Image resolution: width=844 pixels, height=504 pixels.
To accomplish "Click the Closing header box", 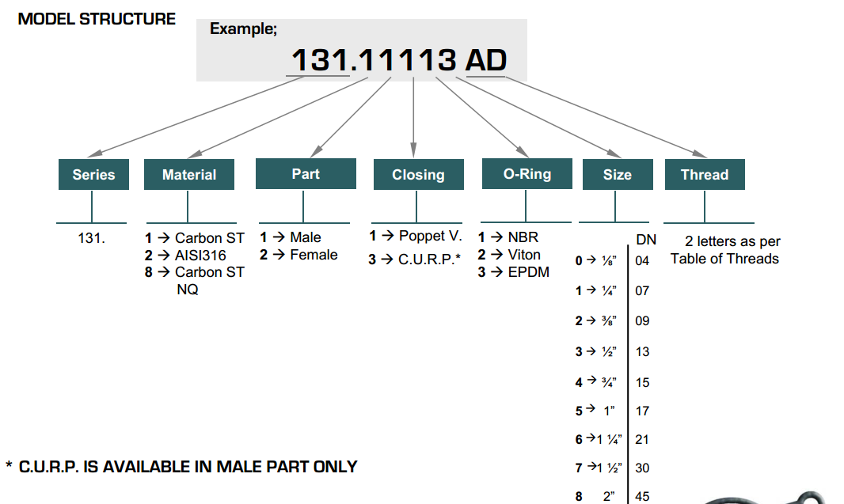I will point(419,175).
